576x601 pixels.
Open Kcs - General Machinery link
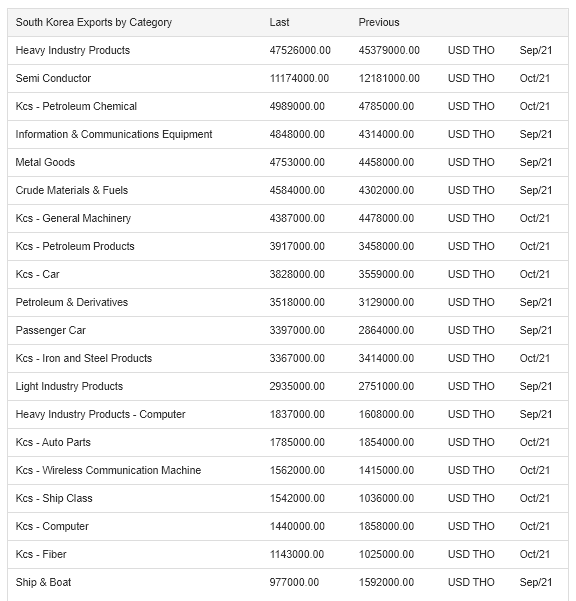coord(73,218)
